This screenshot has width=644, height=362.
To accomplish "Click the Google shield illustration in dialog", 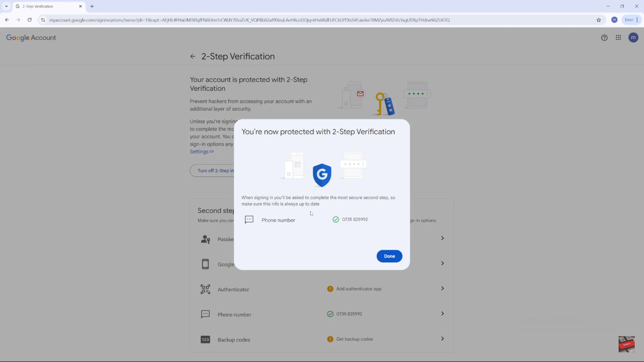I will [322, 175].
